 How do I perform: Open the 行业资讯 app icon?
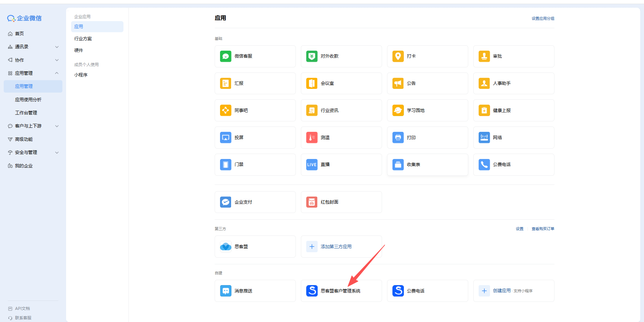pyautogui.click(x=312, y=110)
